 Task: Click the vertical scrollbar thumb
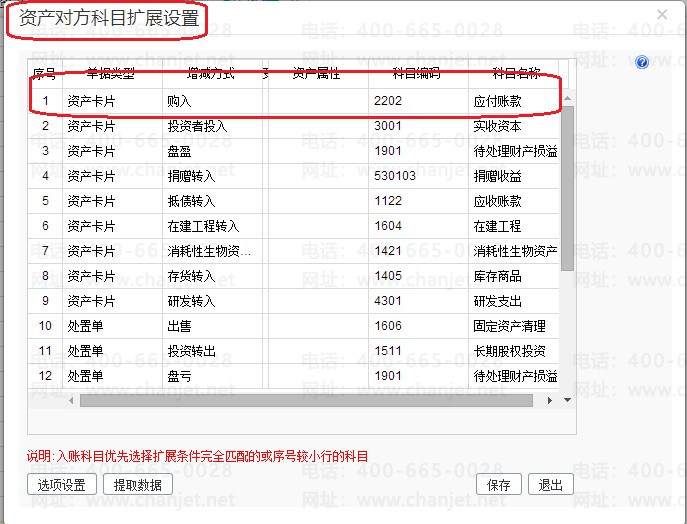click(567, 188)
